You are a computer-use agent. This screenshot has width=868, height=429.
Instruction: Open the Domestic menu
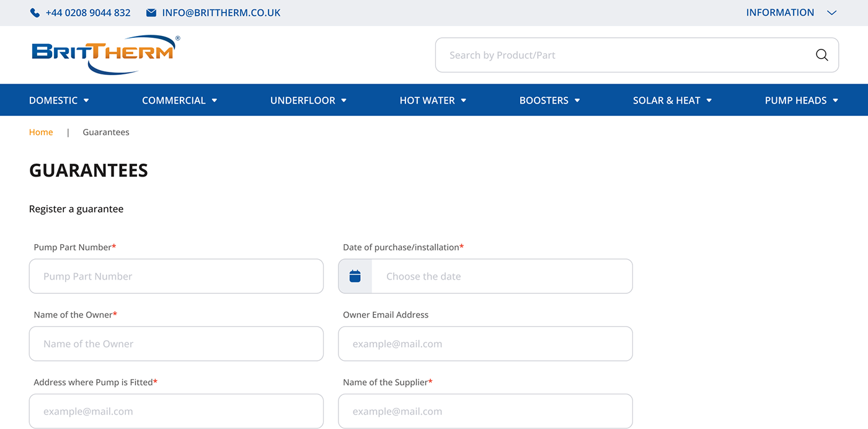coord(59,100)
